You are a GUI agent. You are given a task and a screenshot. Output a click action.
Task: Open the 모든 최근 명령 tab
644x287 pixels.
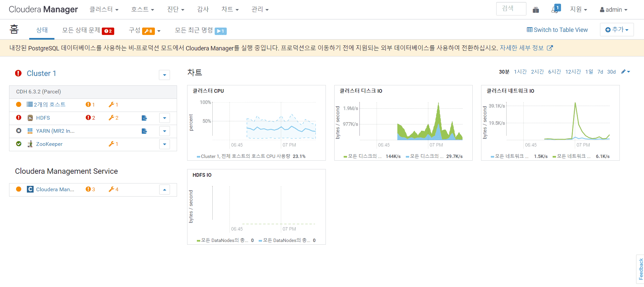click(x=201, y=30)
